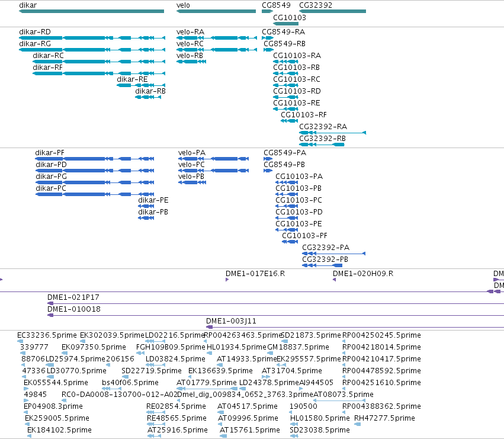Select the dikar-PC protein

tap(95, 194)
